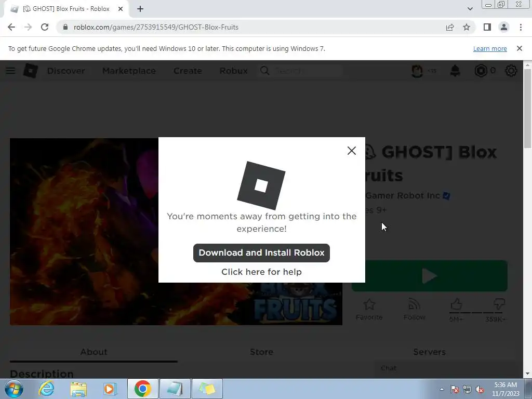
Task: Follow the game with feed icon
Action: [414, 304]
